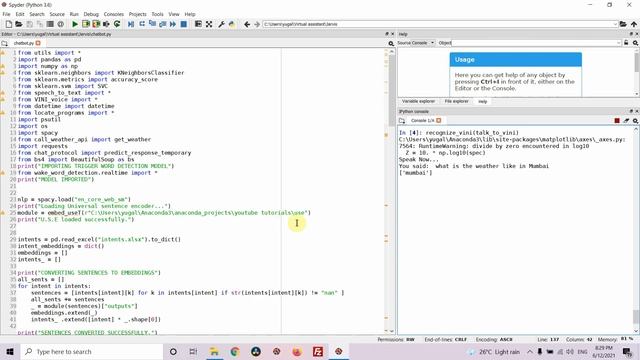Select the Help pane tab
The height and width of the screenshot is (360, 640).
(483, 101)
